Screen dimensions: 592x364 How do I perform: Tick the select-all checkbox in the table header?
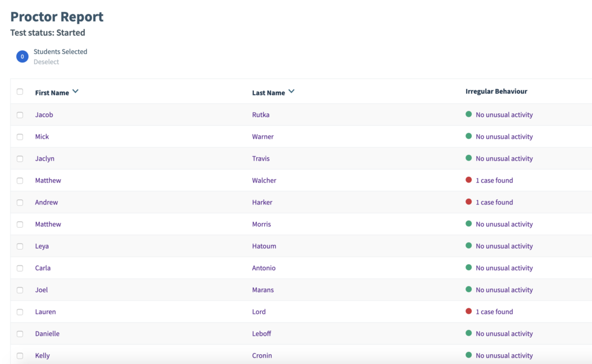20,92
